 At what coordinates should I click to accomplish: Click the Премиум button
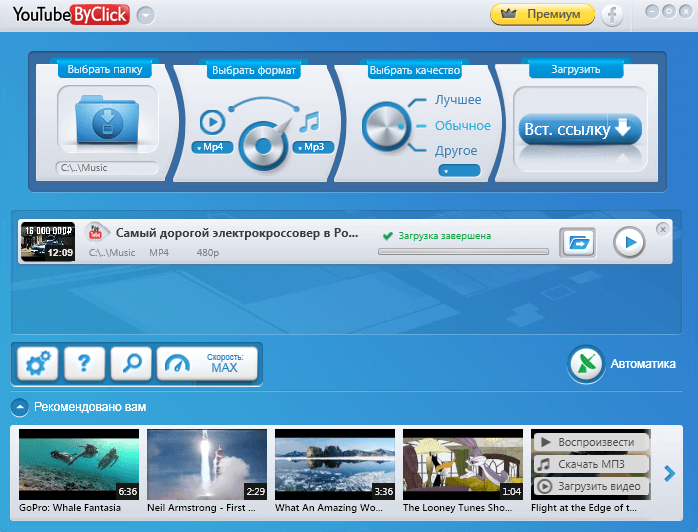tap(542, 15)
